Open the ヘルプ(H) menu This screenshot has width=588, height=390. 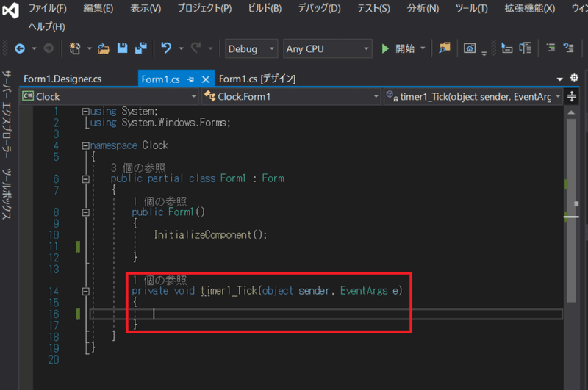[47, 26]
